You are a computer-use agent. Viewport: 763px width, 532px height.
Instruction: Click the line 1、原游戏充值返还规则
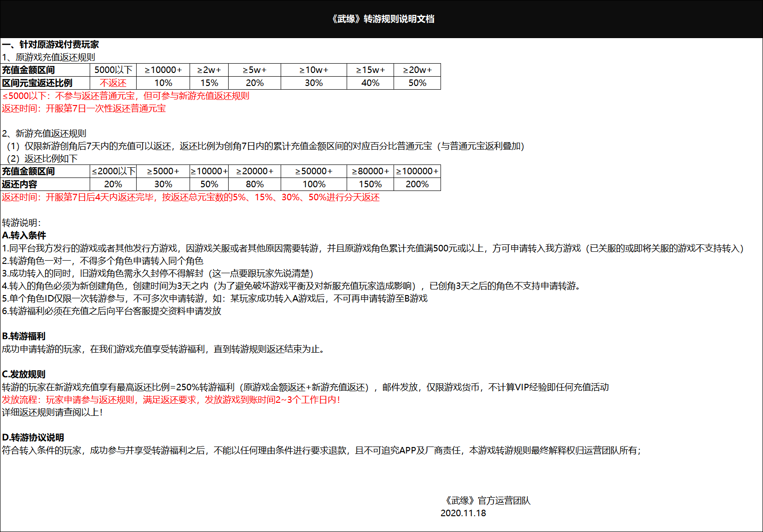48,57
